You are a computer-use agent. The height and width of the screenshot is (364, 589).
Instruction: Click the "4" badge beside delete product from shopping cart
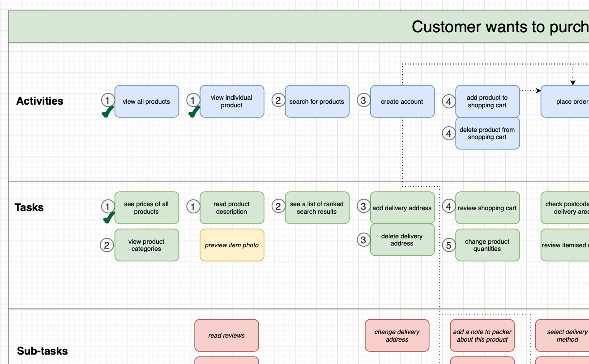[x=448, y=133]
